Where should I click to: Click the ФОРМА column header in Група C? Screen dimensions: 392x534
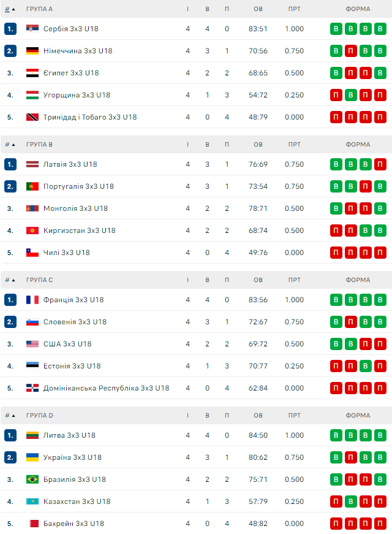point(358,280)
